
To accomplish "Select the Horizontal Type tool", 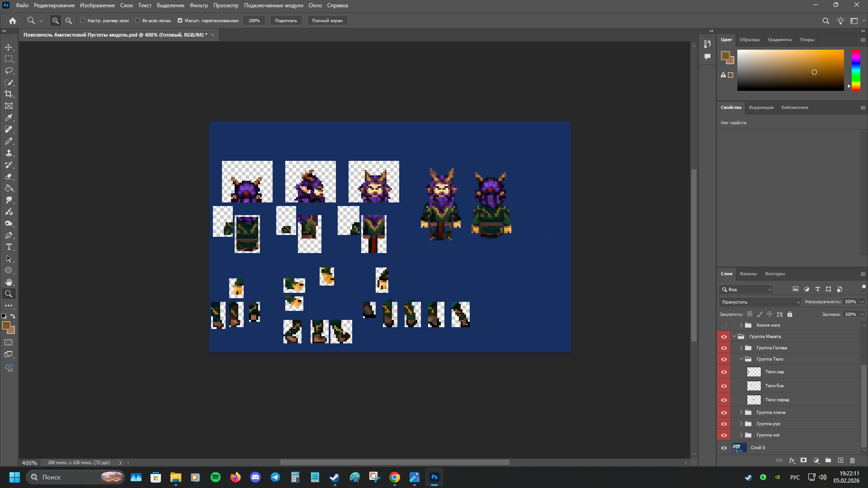I will click(x=9, y=247).
